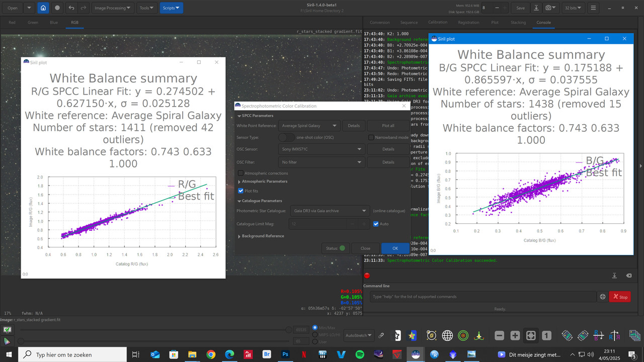Open the sequence frame list icon
The width and height of the screenshot is (644, 362).
[634, 335]
